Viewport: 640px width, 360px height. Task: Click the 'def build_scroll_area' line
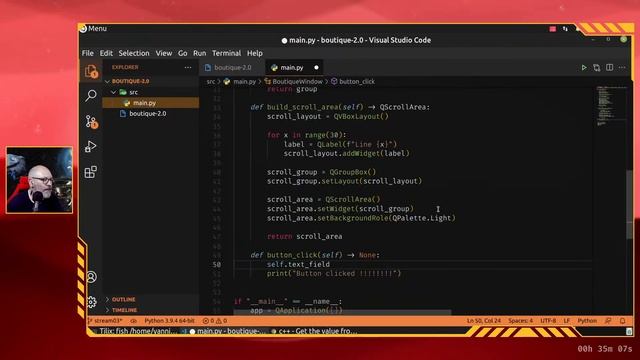pos(340,107)
